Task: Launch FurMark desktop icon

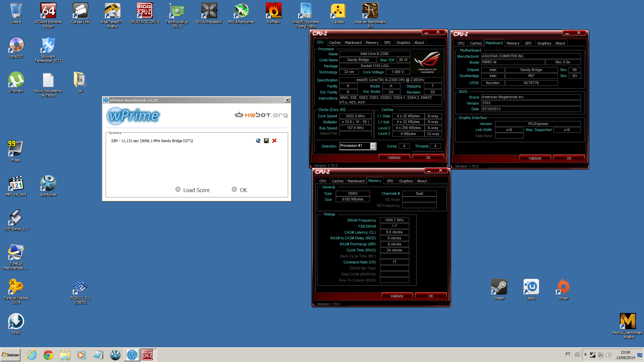Action: (x=273, y=13)
